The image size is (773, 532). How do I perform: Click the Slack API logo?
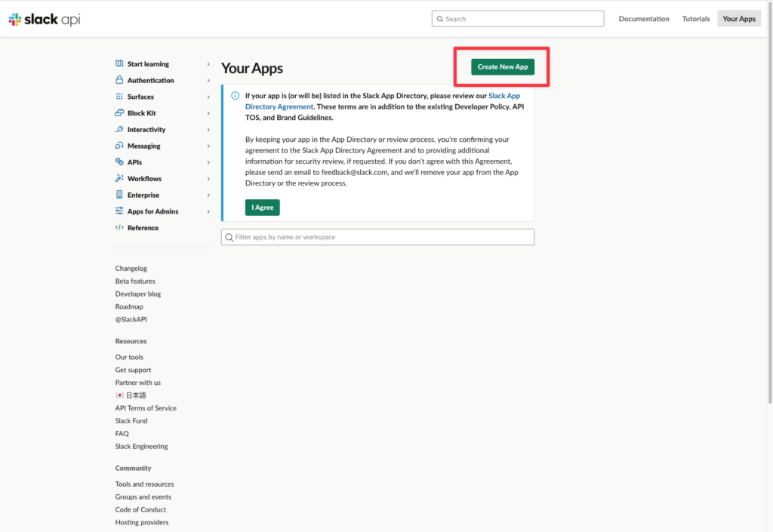pos(45,19)
